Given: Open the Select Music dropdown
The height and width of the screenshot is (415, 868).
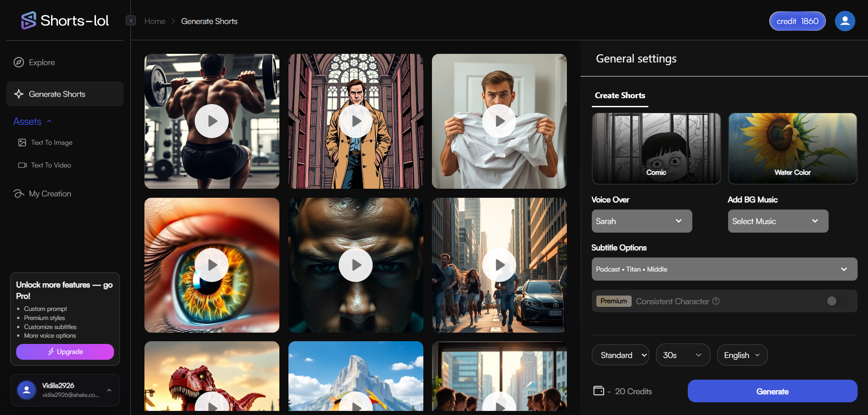Looking at the screenshot, I should coord(778,221).
